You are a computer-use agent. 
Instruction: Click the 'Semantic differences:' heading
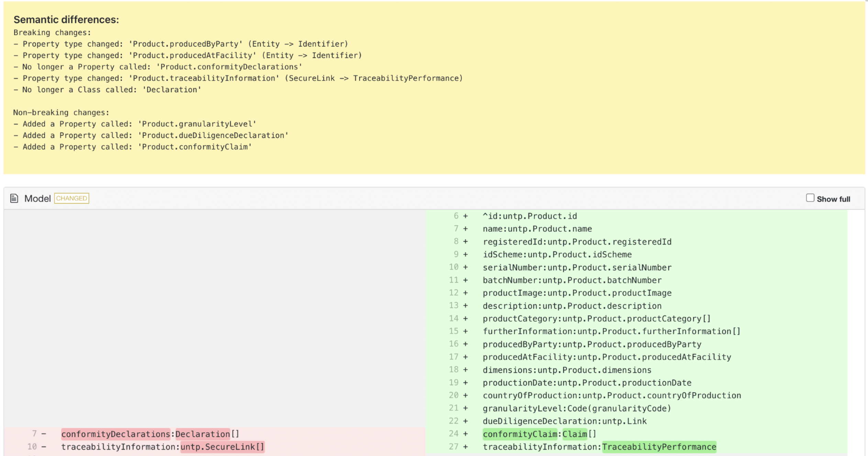coord(66,20)
